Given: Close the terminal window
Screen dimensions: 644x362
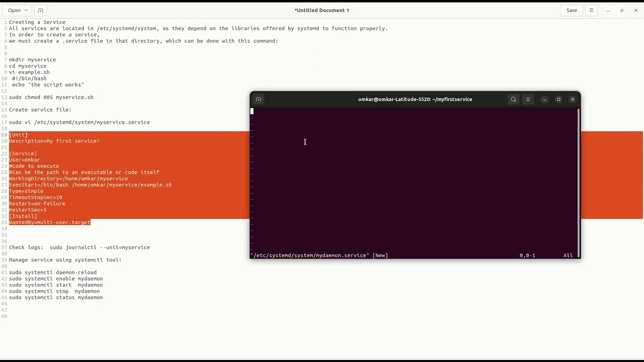Looking at the screenshot, I should pos(573,100).
